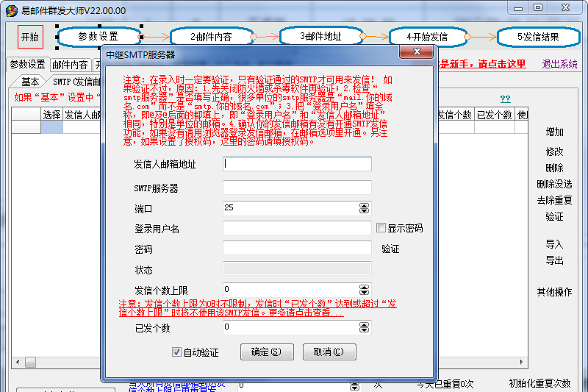Click the 开始 start button
This screenshot has height=392, width=588.
click(30, 37)
